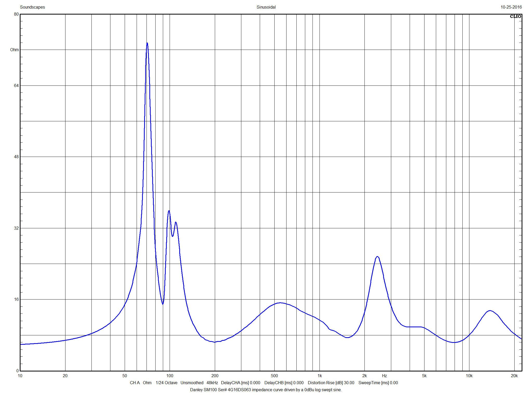Click the Unsmoothed setting text

click(192, 383)
